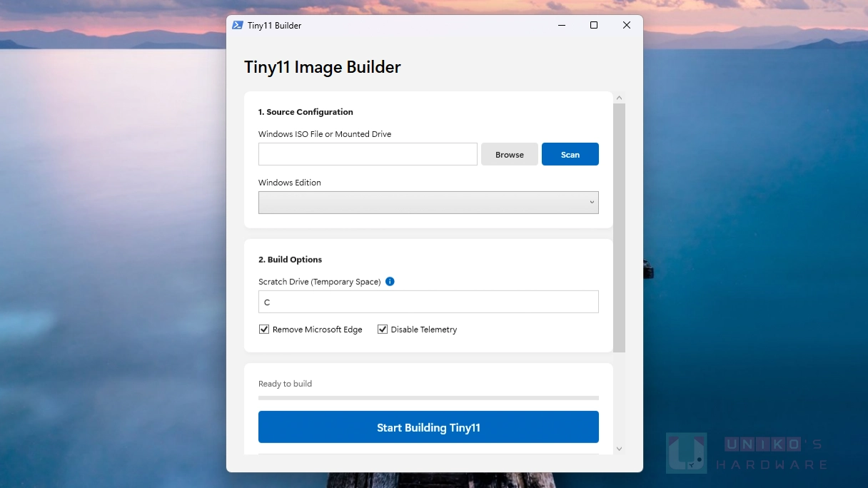Click 'Scratch Drive (Temporary Space)' label
This screenshot has width=868, height=488.
pyautogui.click(x=320, y=282)
